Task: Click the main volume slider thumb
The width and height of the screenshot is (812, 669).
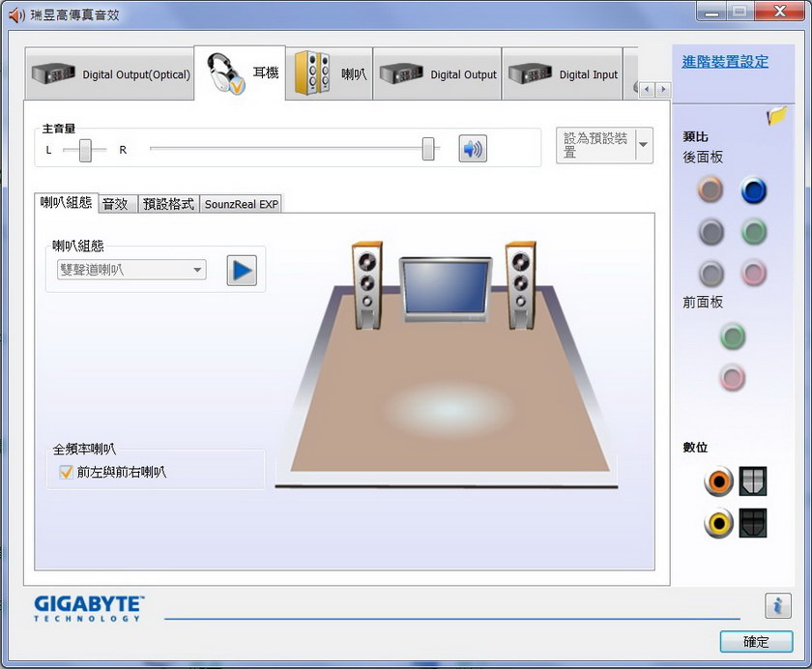Action: click(428, 149)
